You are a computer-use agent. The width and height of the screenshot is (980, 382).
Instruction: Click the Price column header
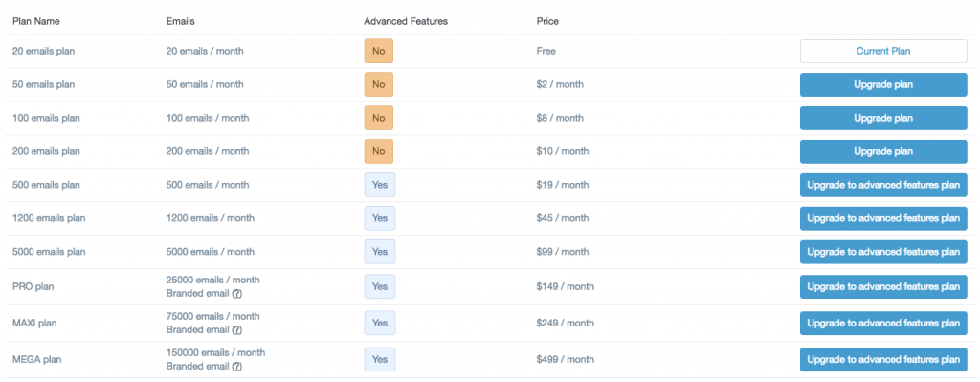point(547,21)
